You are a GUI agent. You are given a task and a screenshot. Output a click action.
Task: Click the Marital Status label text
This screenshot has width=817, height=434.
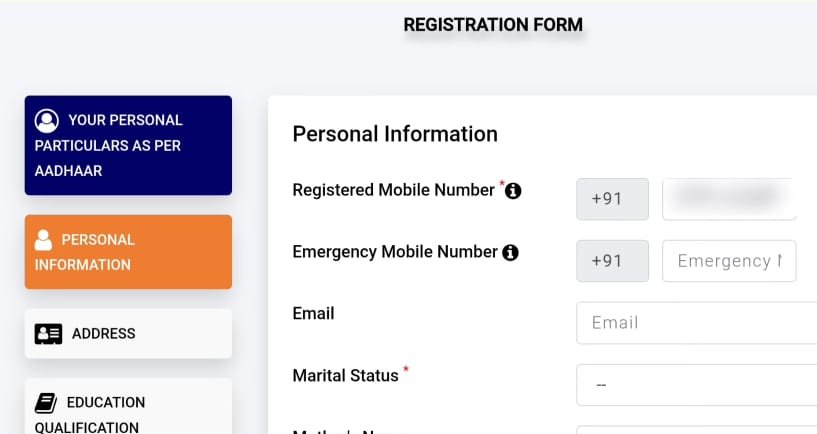345,376
